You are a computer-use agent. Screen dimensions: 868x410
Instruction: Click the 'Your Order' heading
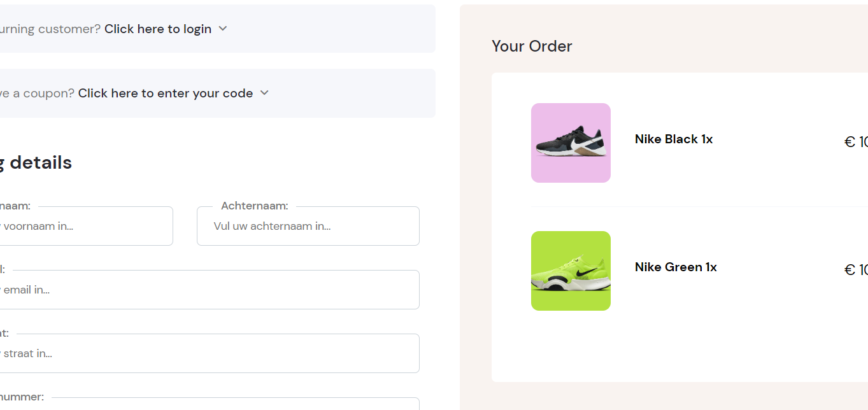tap(532, 46)
